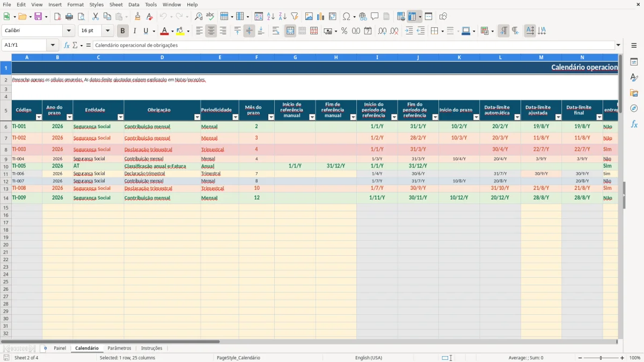Insert a hyperlink with the globe icon
644x362 pixels.
[x=363, y=17]
